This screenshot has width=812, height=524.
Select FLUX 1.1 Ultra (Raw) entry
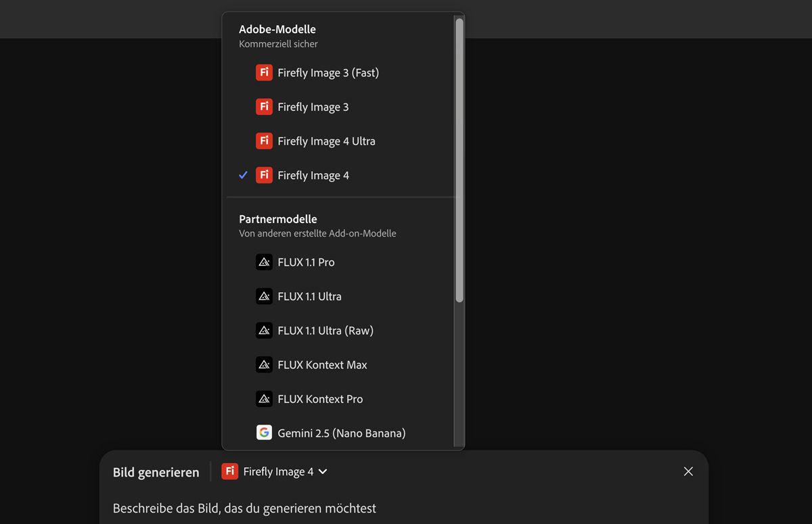325,331
